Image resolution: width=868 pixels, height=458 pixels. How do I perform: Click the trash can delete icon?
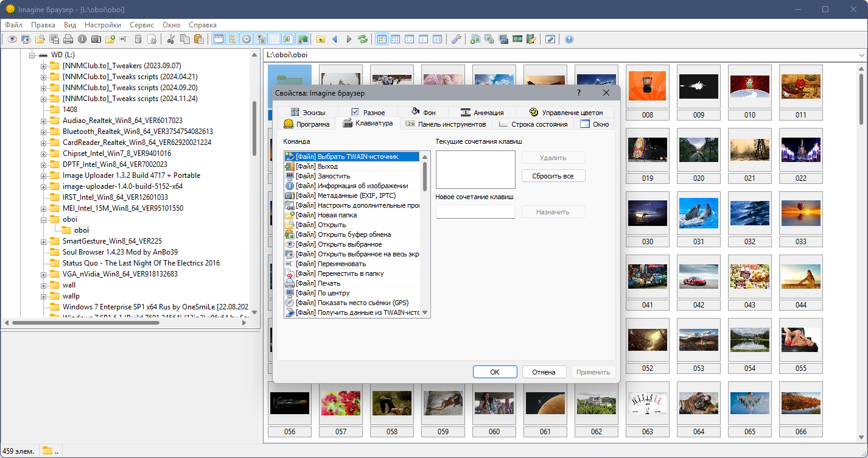(x=138, y=40)
